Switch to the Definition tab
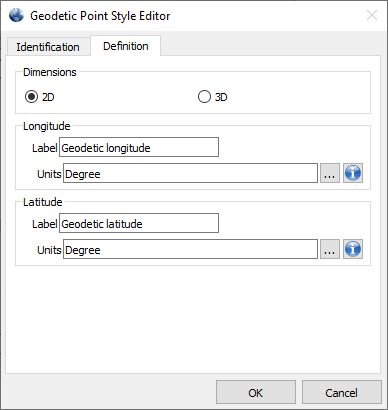388x410 pixels. pyautogui.click(x=126, y=46)
